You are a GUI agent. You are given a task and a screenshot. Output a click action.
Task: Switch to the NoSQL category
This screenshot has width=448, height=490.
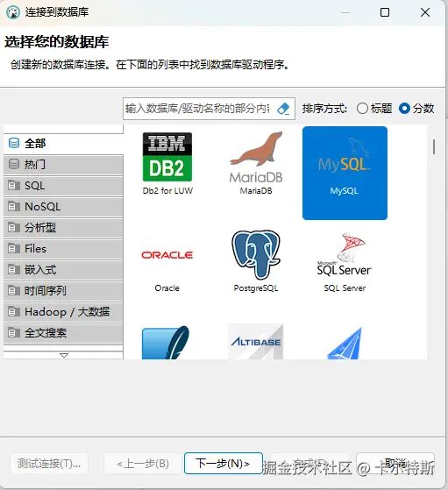point(63,207)
